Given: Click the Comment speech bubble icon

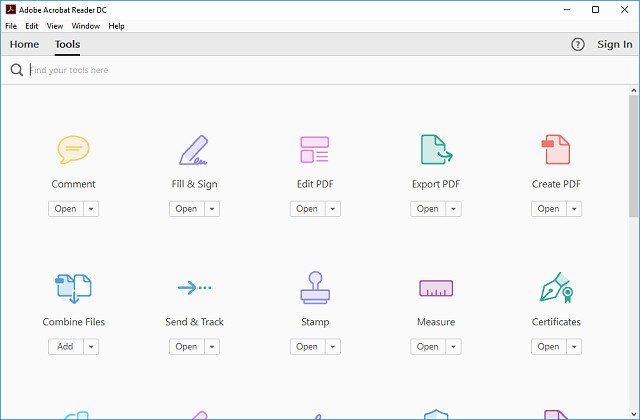Looking at the screenshot, I should (x=73, y=150).
